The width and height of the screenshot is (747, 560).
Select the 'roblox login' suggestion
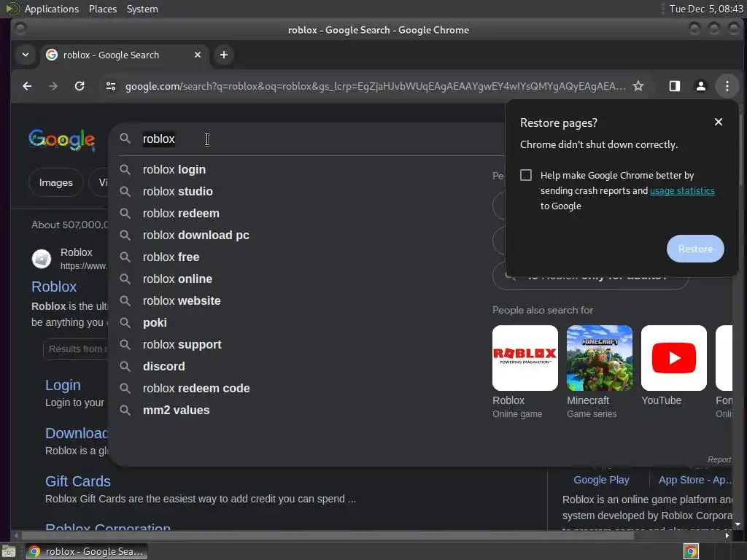coord(307,169)
